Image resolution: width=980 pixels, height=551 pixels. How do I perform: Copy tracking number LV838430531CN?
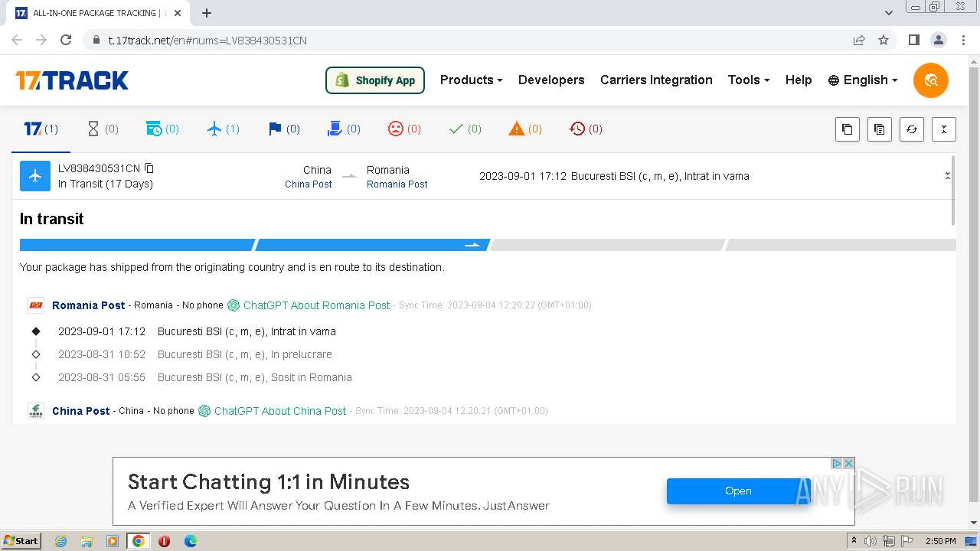[x=149, y=168]
